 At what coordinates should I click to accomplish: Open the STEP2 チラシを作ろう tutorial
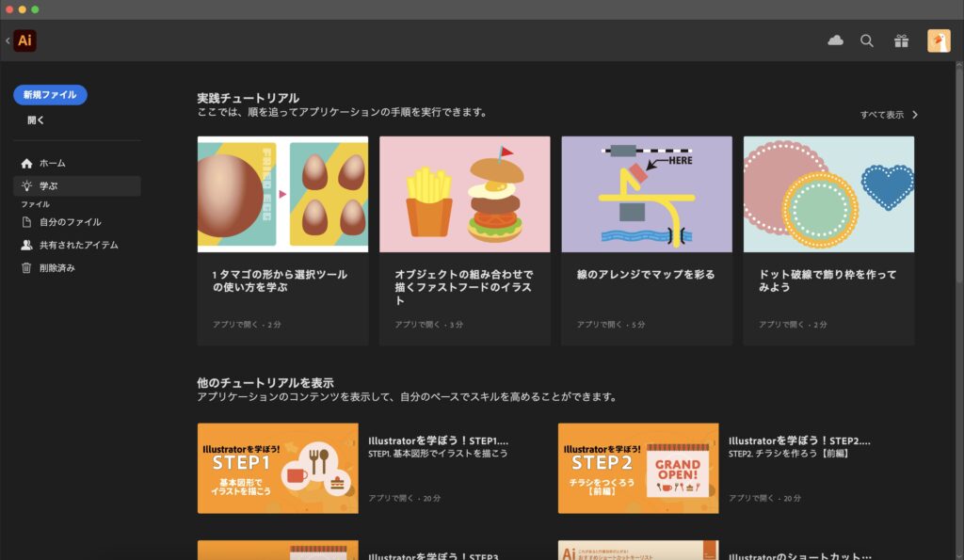coord(637,468)
